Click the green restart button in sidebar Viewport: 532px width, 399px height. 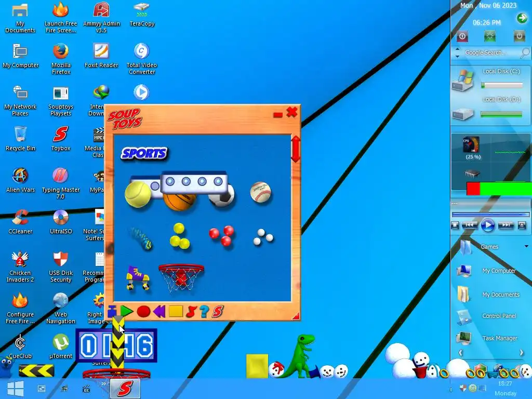click(489, 36)
